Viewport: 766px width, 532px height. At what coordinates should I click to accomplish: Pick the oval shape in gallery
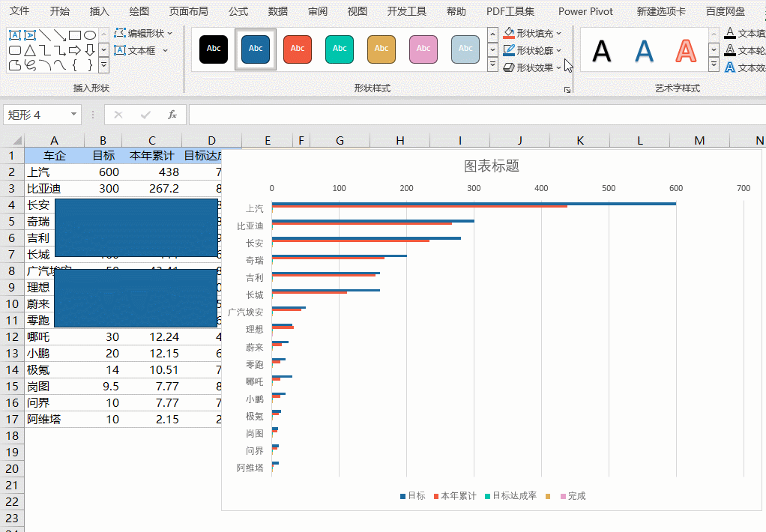[x=90, y=35]
